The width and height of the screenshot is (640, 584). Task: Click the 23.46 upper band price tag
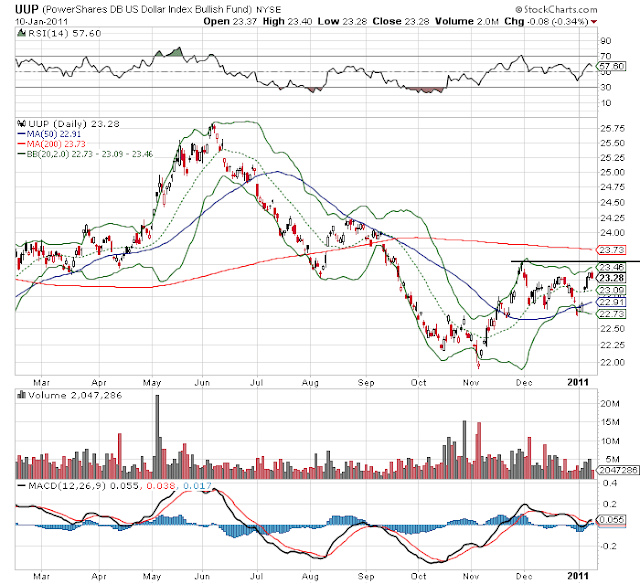click(x=612, y=267)
